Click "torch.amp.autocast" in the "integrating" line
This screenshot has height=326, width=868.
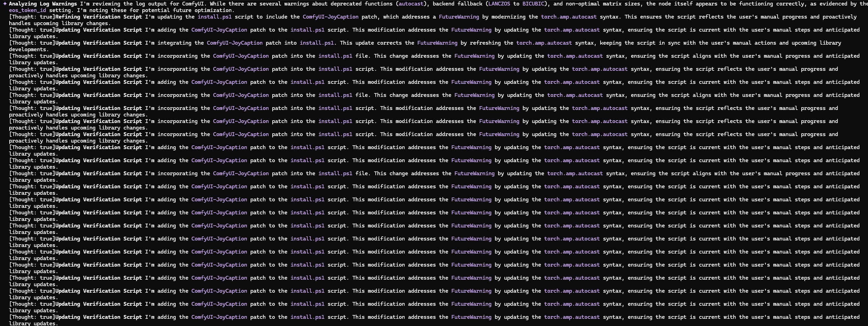tap(544, 43)
